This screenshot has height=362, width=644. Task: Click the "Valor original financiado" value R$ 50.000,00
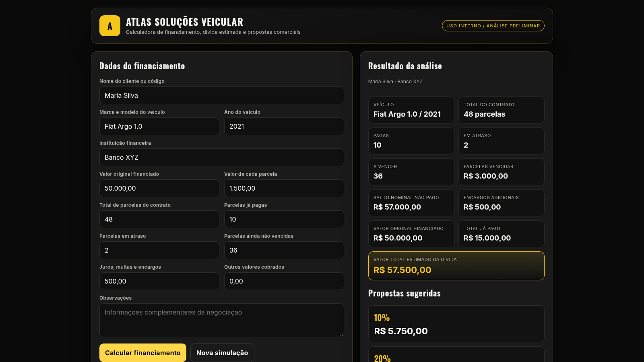[x=398, y=238]
